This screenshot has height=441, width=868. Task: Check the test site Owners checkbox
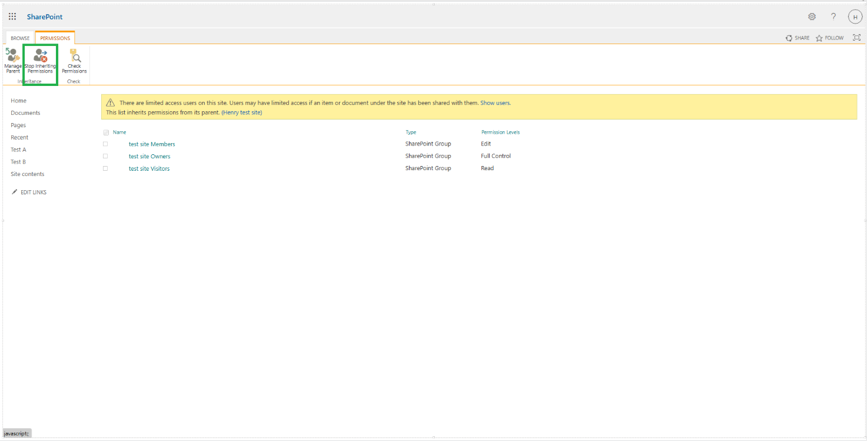click(105, 156)
